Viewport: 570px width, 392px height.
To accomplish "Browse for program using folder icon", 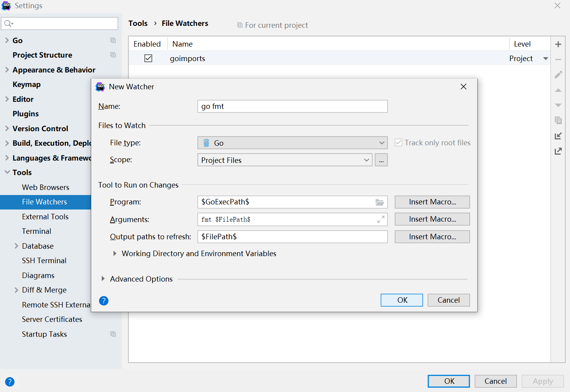I will click(x=379, y=202).
